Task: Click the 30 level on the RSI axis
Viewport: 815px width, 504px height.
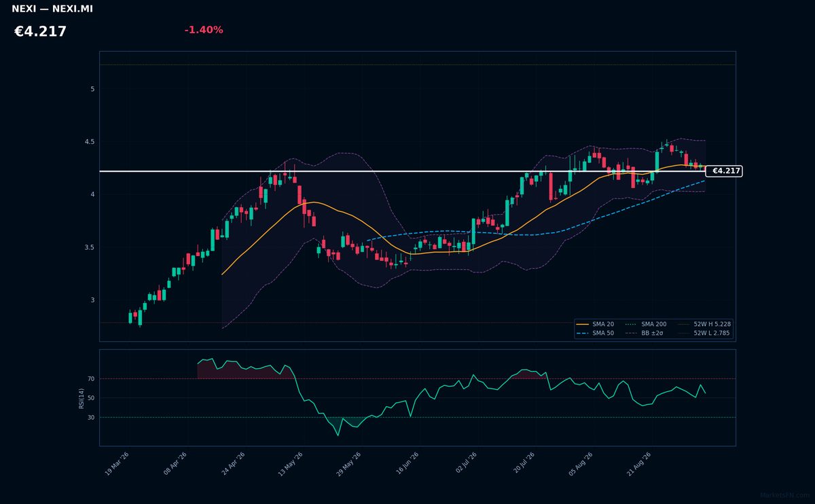Action: point(91,418)
